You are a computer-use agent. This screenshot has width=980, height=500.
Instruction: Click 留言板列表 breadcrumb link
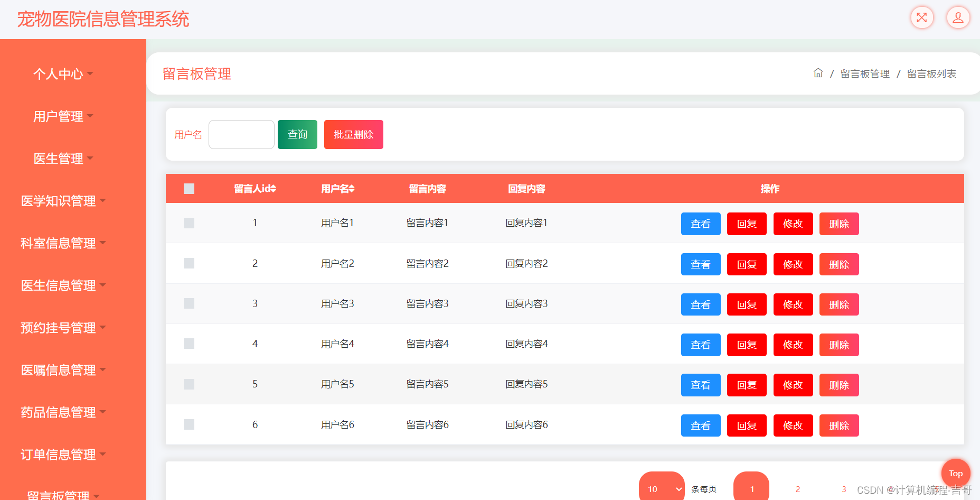click(931, 74)
